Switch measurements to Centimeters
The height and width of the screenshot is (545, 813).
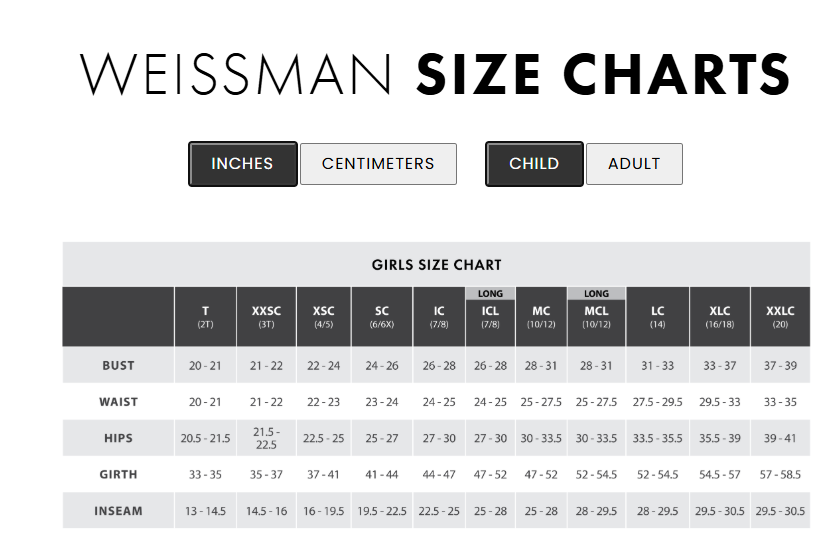pos(378,164)
